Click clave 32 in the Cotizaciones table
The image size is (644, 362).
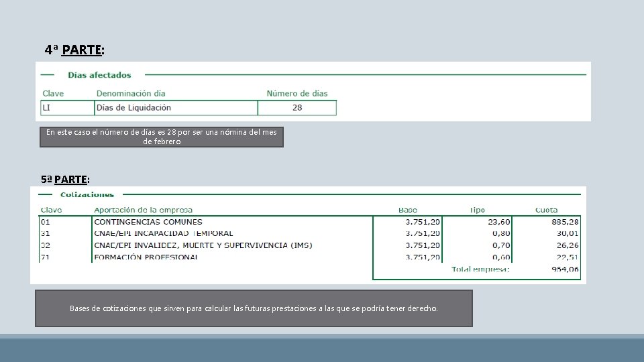[45, 245]
